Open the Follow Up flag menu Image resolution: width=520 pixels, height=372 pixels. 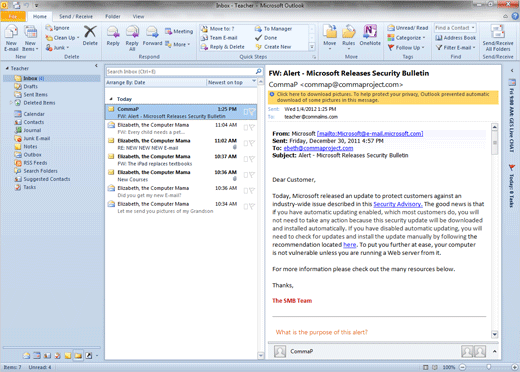click(x=406, y=48)
